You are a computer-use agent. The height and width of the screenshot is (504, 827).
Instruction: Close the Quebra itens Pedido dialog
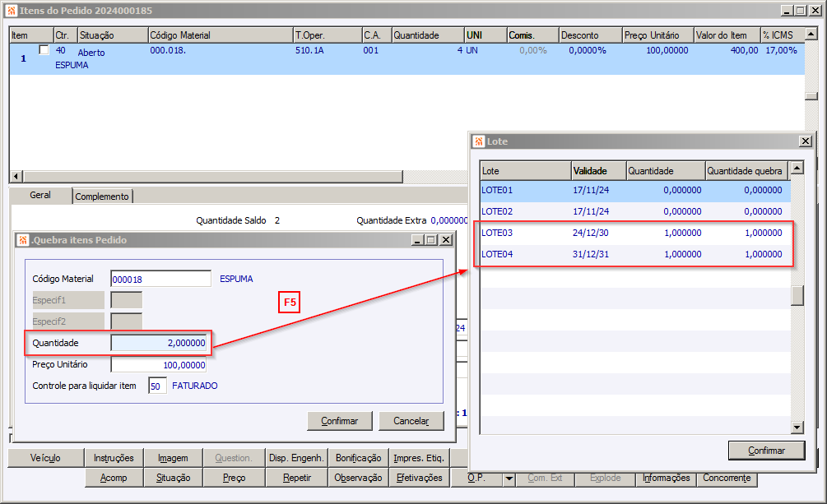tap(446, 240)
